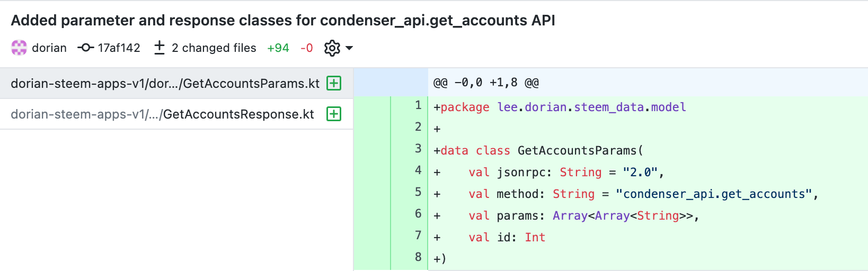Open commit hash 17af142

click(119, 48)
